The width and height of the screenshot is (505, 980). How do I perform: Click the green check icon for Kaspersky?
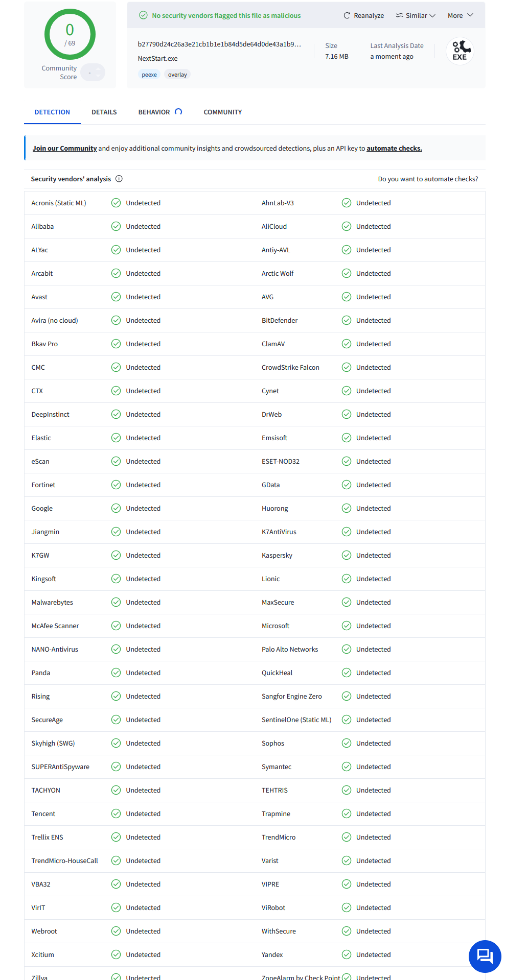click(347, 555)
